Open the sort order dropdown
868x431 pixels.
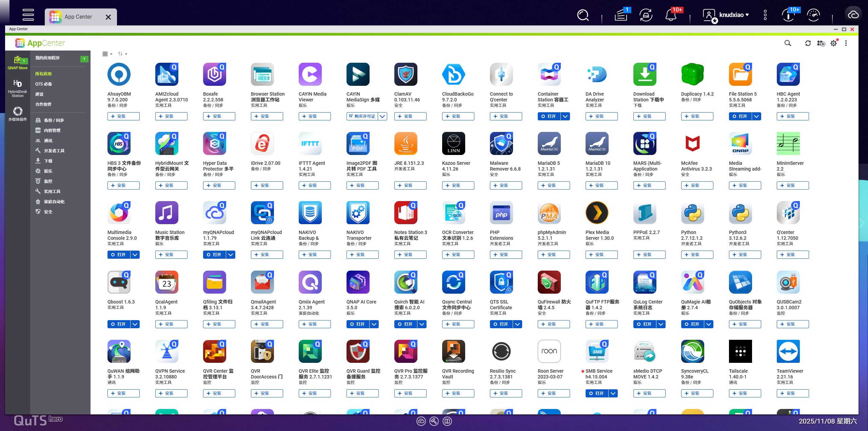coord(122,54)
